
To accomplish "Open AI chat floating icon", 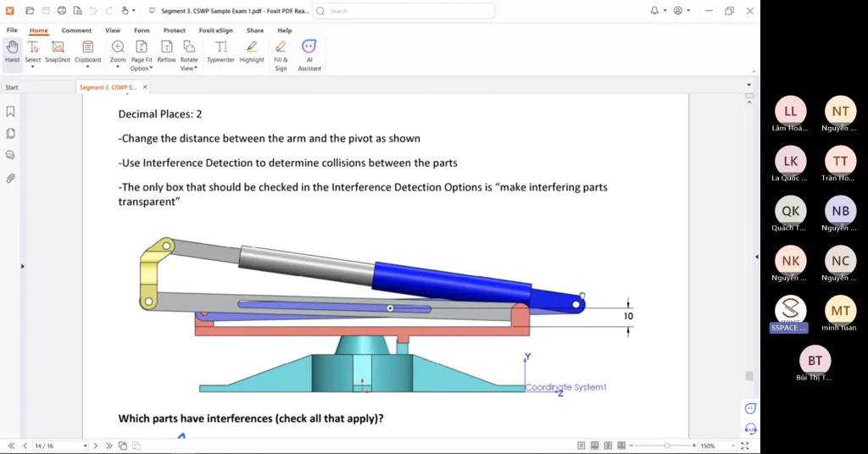I will [x=750, y=408].
